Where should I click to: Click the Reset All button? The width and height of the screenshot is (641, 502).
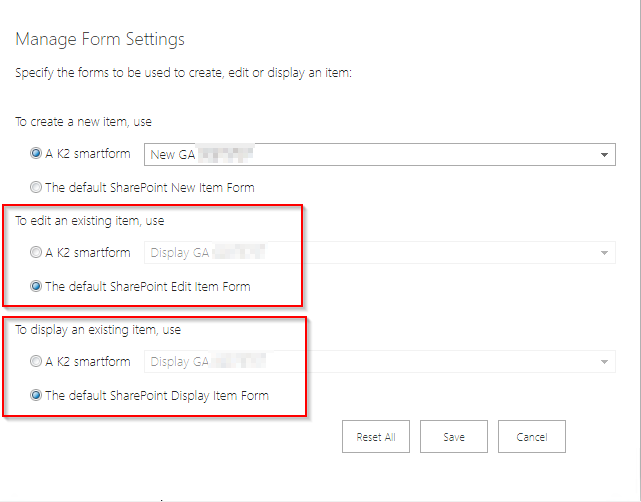coord(376,437)
